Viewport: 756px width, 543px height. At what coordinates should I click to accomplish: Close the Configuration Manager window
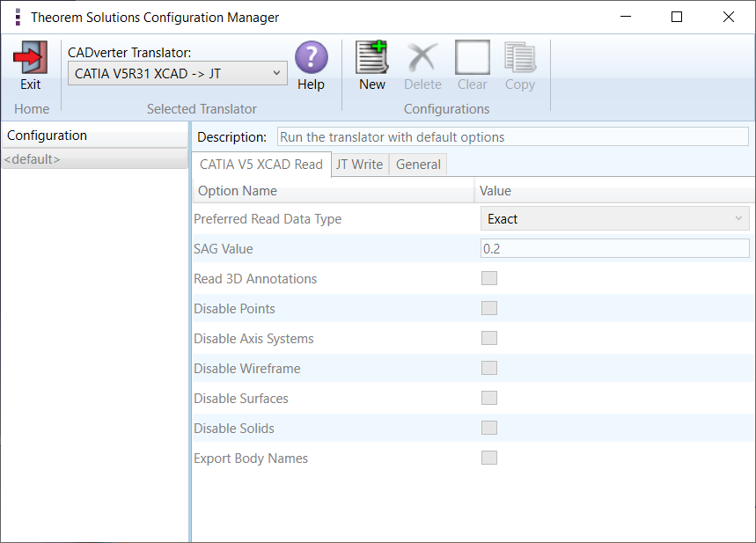729,17
